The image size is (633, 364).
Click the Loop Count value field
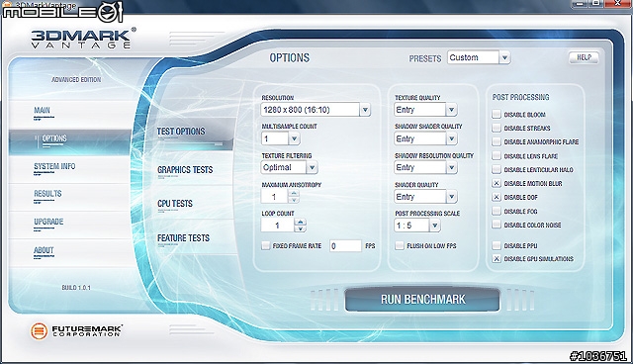(278, 226)
